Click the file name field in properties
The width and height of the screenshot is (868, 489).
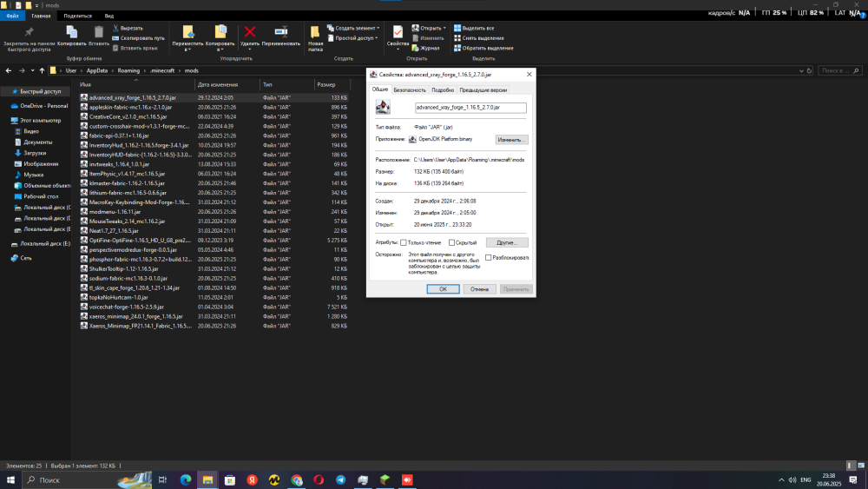click(470, 108)
